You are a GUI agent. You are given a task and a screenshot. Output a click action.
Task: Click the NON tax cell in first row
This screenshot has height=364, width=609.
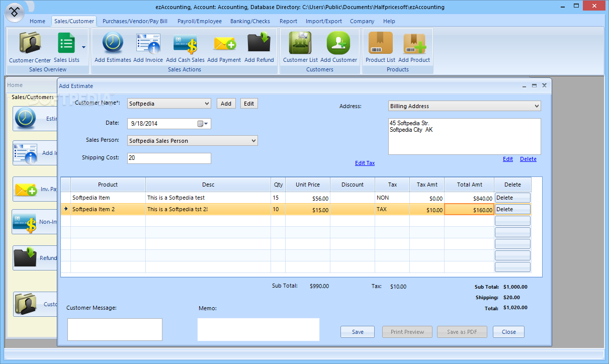pos(392,198)
